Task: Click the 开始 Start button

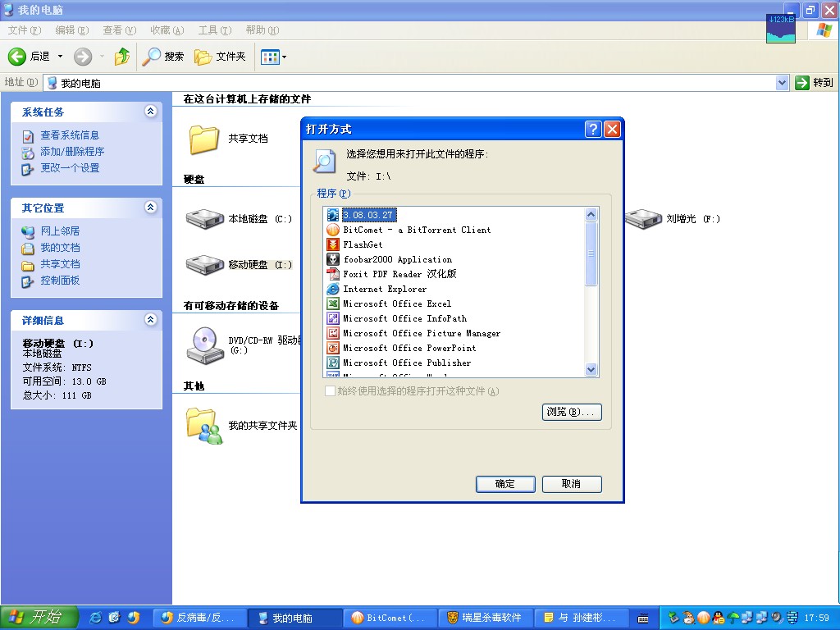Action: (39, 618)
